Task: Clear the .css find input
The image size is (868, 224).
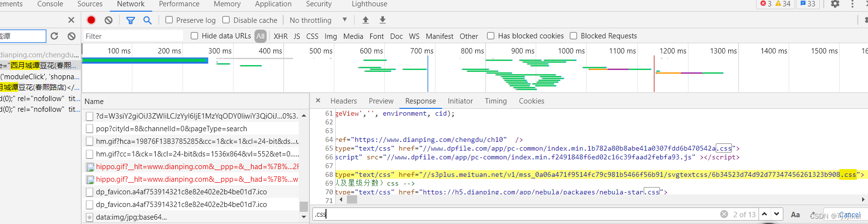Action: click(724, 214)
